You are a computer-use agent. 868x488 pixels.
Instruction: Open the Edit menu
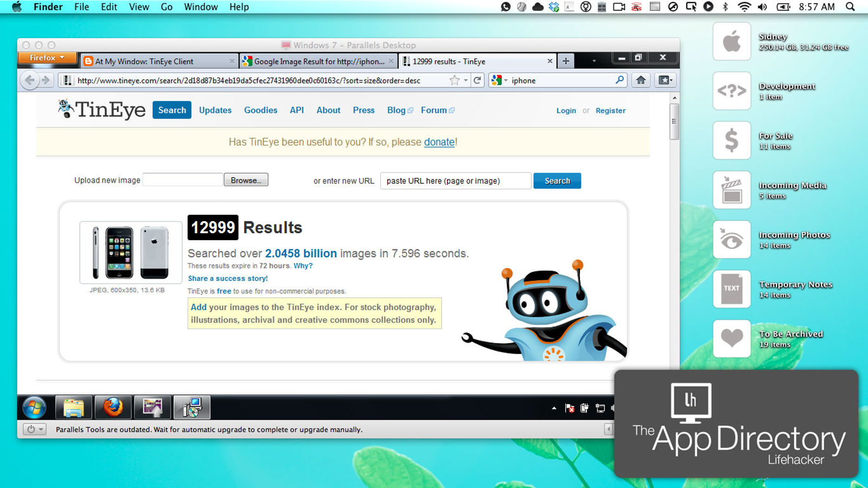(109, 7)
